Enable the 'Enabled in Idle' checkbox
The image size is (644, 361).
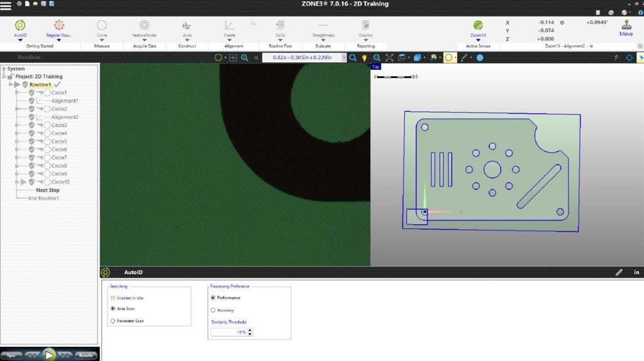(113, 297)
